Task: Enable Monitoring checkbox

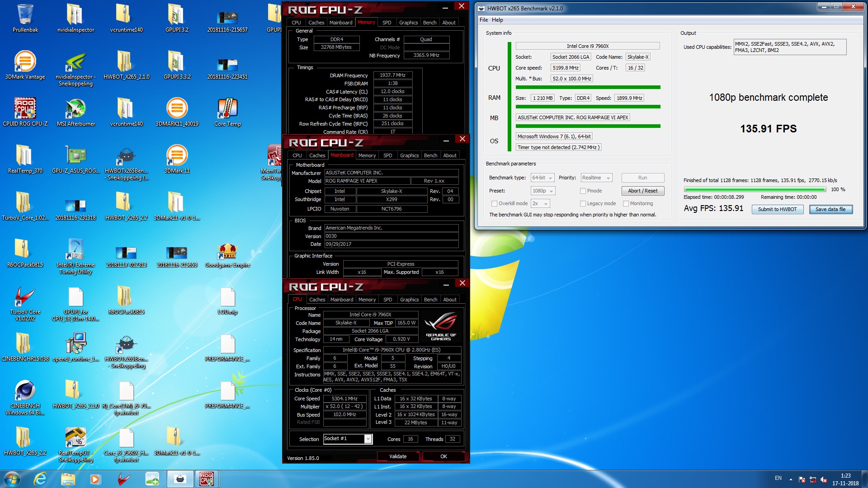Action: 626,203
